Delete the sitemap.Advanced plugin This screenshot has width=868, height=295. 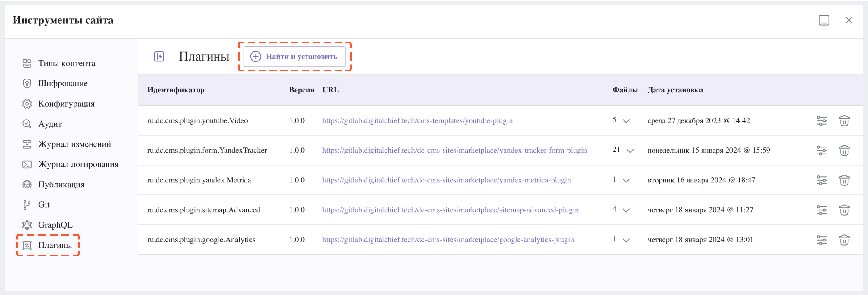844,210
